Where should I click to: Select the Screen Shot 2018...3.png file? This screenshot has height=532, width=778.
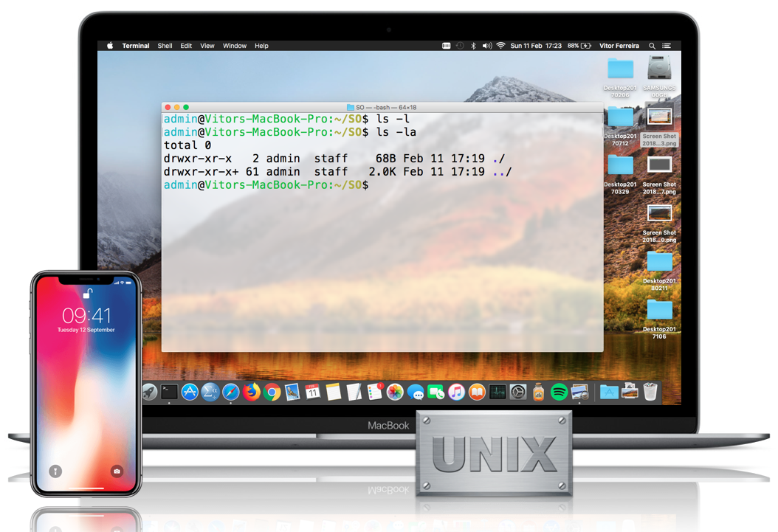pyautogui.click(x=659, y=126)
